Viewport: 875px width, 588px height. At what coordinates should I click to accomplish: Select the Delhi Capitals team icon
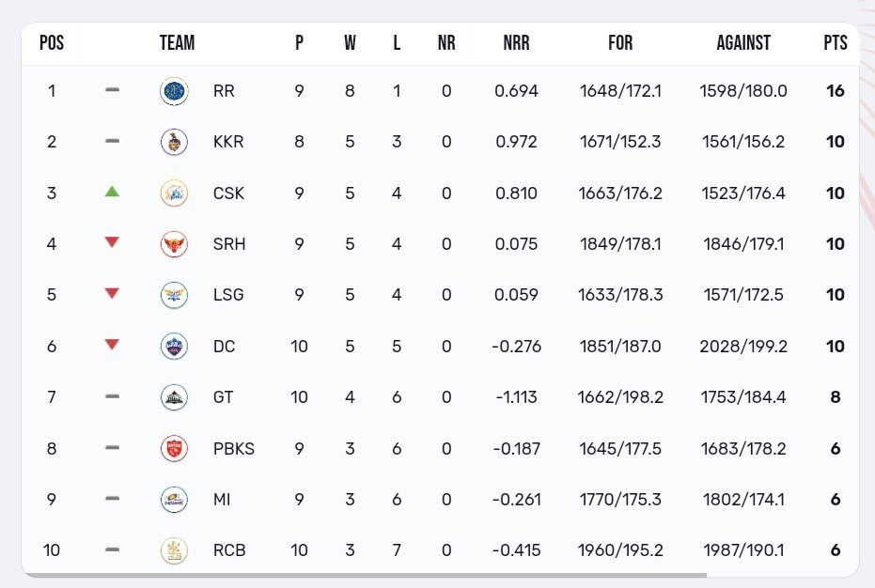tap(174, 346)
